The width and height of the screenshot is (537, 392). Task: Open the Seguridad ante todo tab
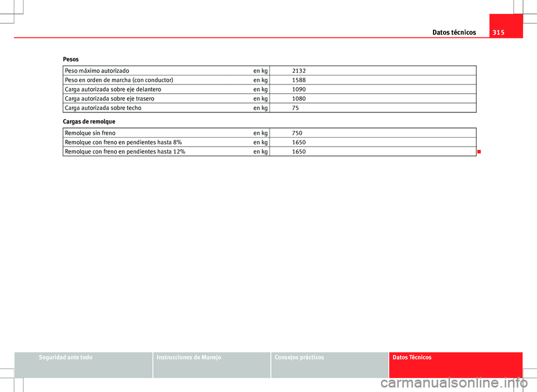(x=83, y=365)
